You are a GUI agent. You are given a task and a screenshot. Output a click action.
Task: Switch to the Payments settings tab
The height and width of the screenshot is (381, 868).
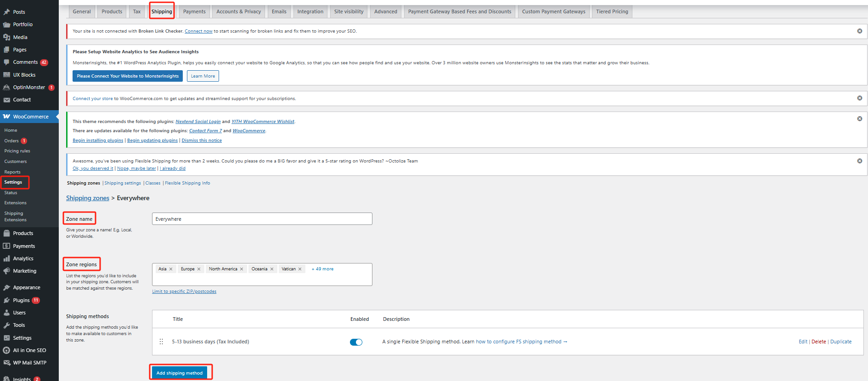coord(194,11)
